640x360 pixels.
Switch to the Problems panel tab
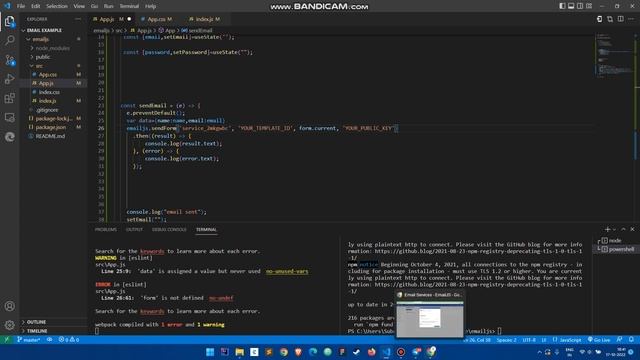[x=105, y=229]
